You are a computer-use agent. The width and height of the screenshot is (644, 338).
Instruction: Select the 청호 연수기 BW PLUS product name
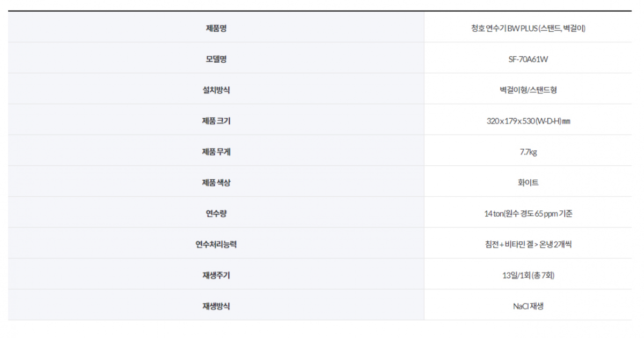[528, 28]
